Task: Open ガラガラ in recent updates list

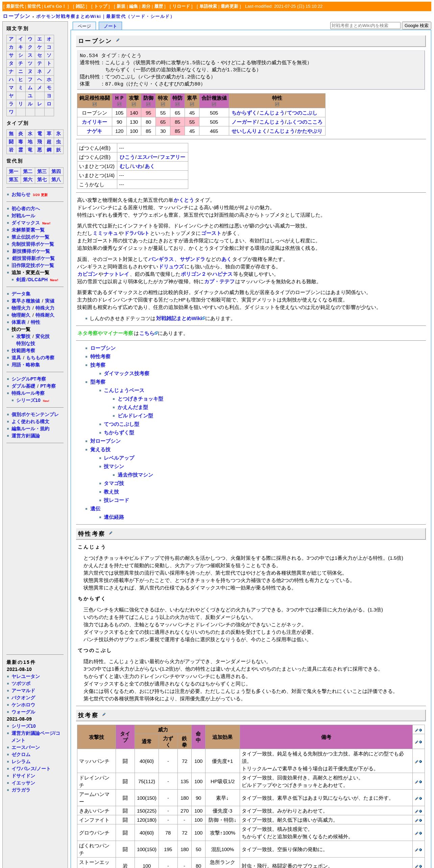Action: [x=21, y=790]
